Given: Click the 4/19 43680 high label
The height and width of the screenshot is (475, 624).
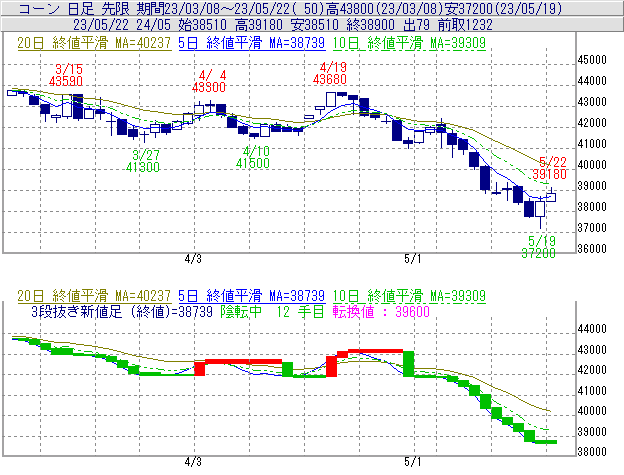Looking at the screenshot, I should (330, 73).
